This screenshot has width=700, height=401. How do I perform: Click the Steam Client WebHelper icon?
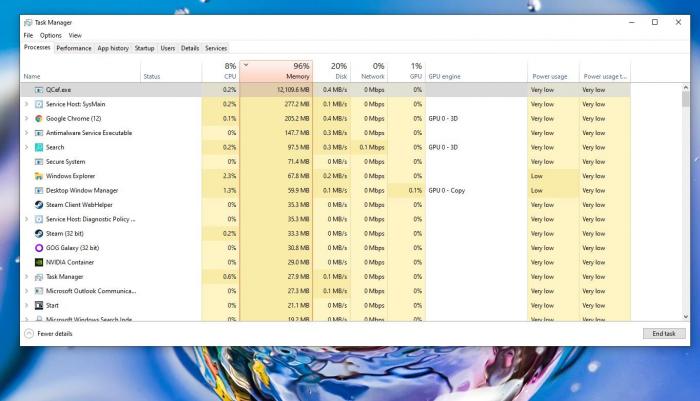[39, 205]
